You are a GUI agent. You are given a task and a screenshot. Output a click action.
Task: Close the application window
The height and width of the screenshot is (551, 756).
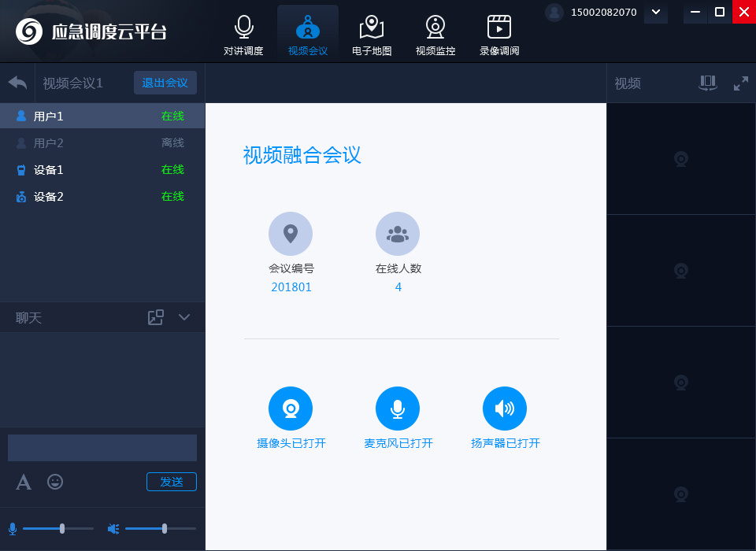click(x=744, y=12)
